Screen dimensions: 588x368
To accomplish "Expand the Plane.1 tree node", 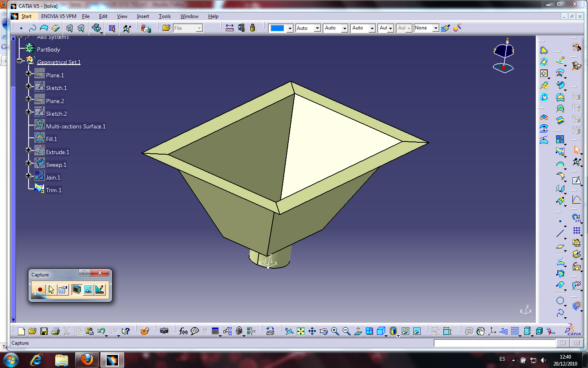I will pos(28,74).
